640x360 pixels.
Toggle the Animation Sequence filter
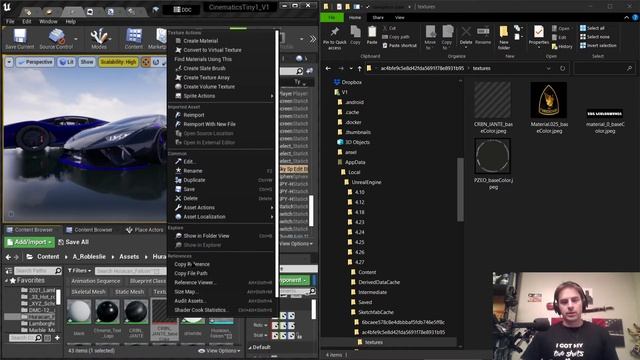click(x=96, y=281)
